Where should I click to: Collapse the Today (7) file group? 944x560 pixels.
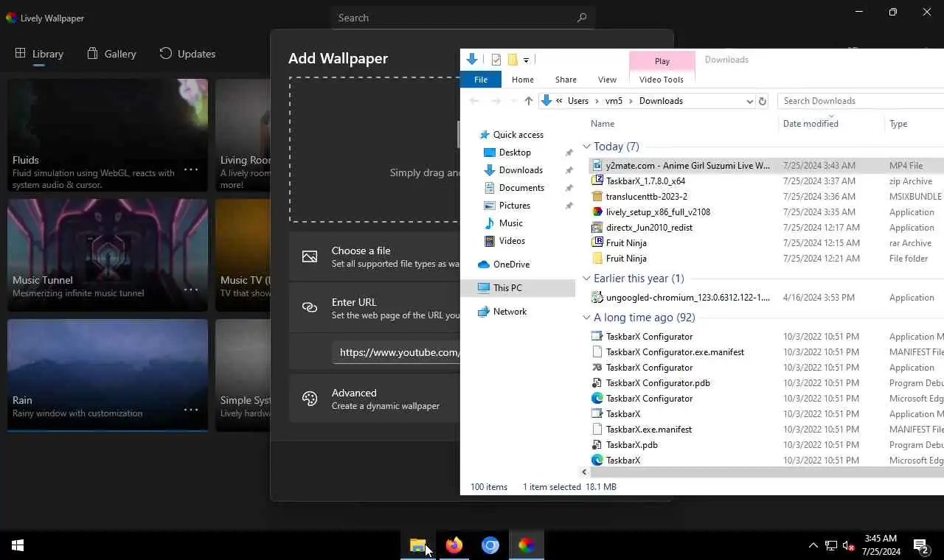[x=587, y=147]
